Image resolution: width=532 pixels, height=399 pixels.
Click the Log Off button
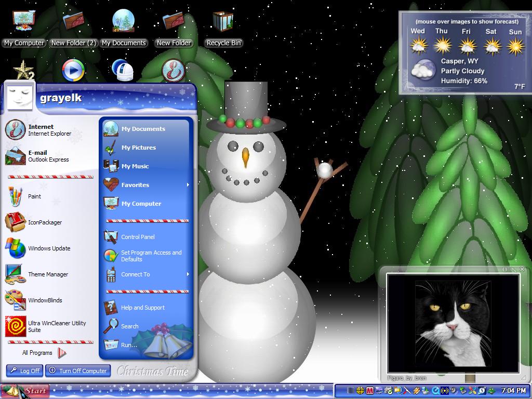[24, 370]
